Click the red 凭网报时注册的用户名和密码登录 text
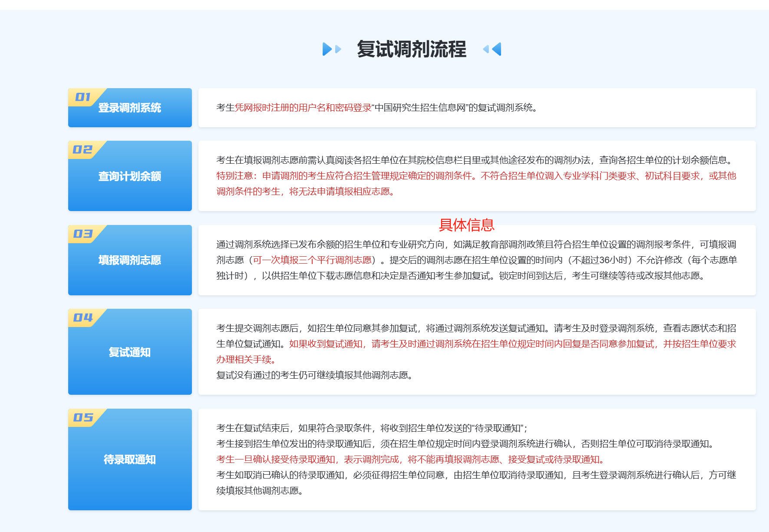Screen dimensions: 769x532 pos(303,108)
